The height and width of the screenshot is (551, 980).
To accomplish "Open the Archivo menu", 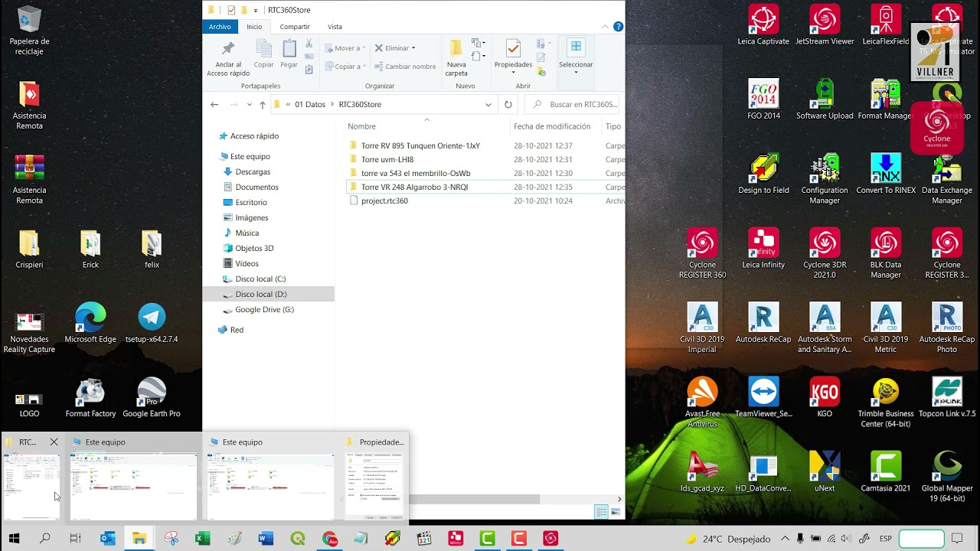I will [220, 27].
